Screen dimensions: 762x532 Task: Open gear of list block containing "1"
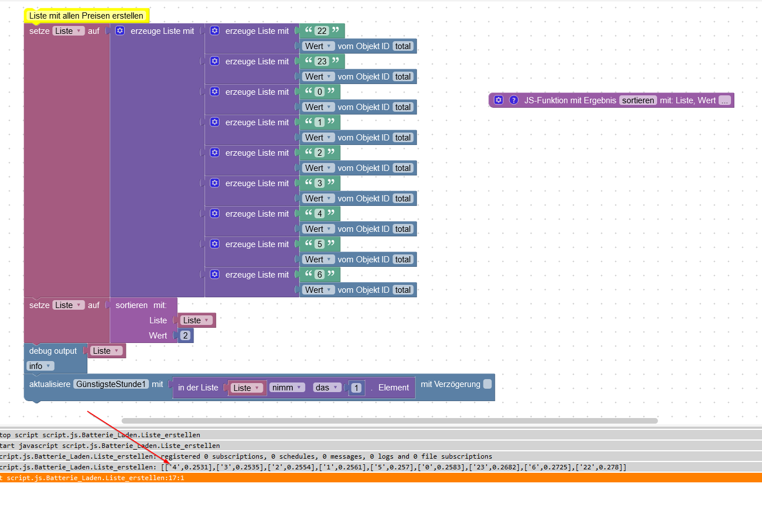[x=215, y=122]
